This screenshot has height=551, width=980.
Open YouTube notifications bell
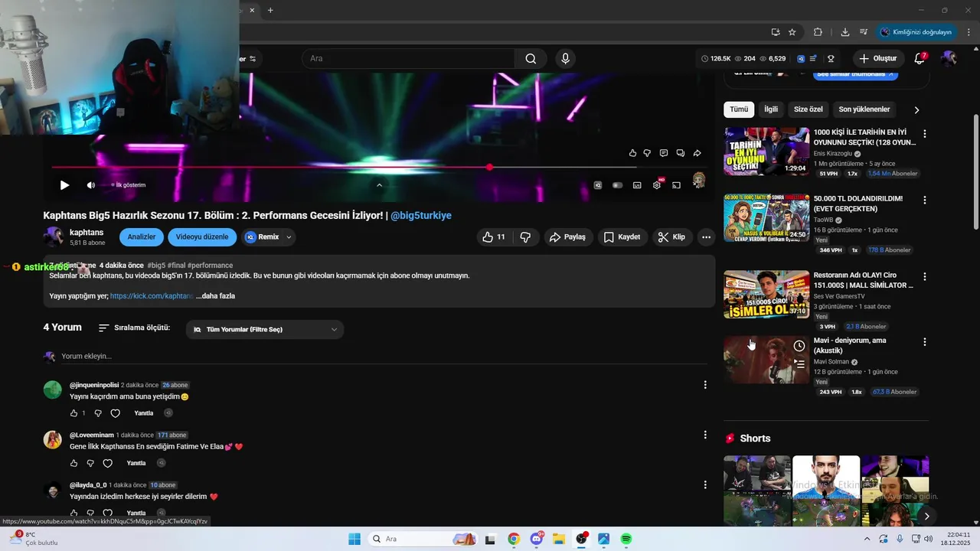point(920,58)
